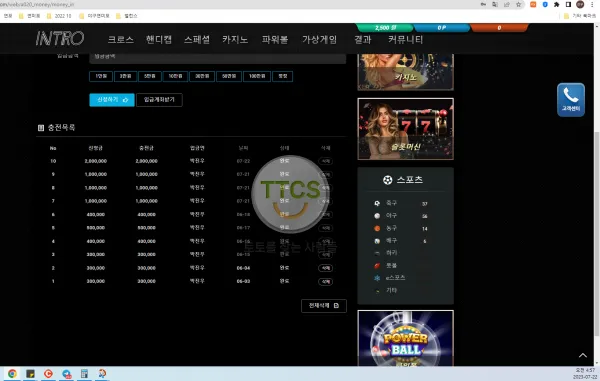Open the 크로스 menu item

click(x=121, y=39)
